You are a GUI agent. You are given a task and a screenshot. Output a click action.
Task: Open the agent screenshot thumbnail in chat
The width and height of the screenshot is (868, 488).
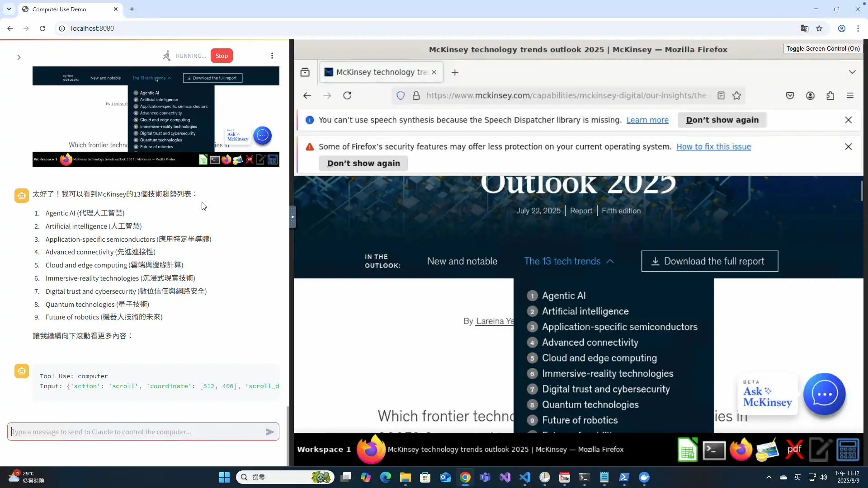156,117
